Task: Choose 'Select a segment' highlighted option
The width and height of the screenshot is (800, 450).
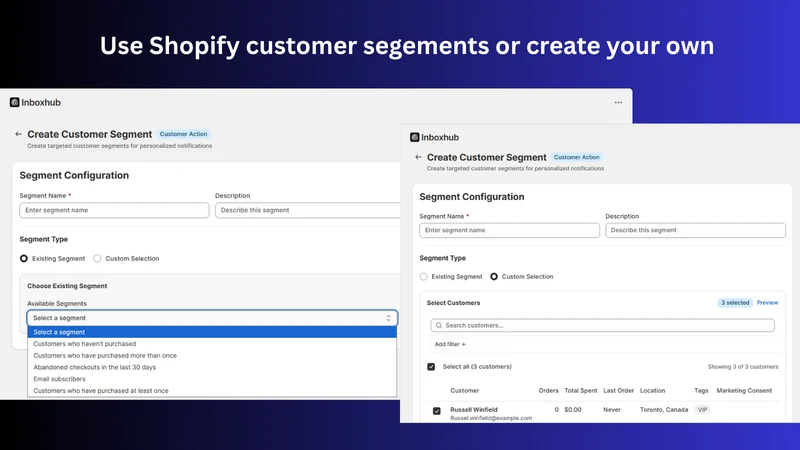Action: click(x=212, y=332)
